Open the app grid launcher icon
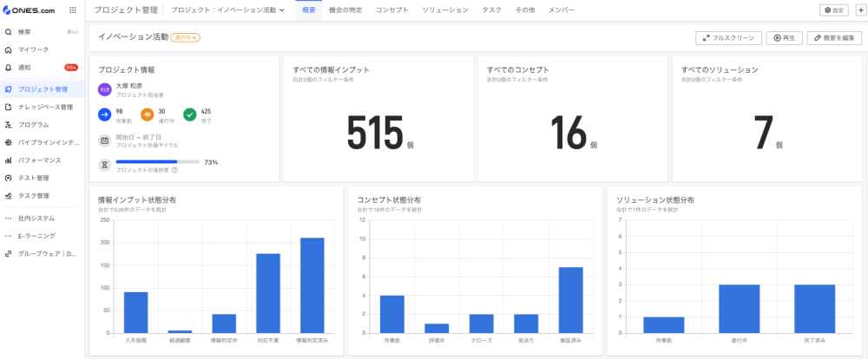The width and height of the screenshot is (868, 359). (71, 10)
